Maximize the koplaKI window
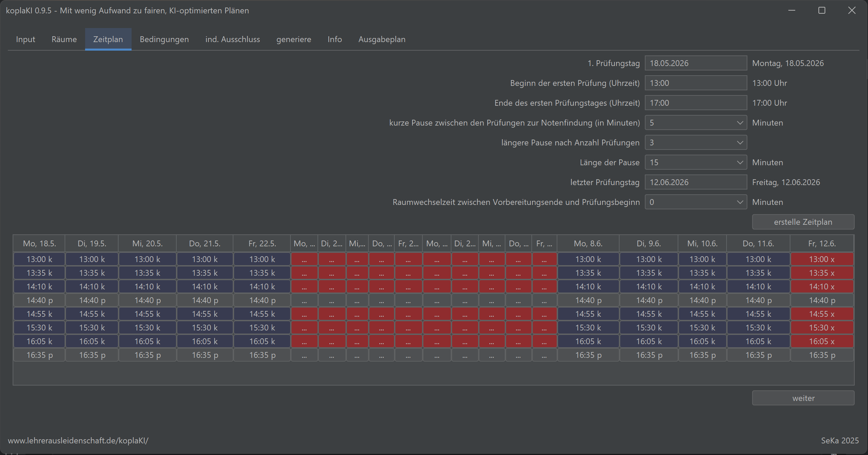This screenshot has width=868, height=455. pos(822,11)
